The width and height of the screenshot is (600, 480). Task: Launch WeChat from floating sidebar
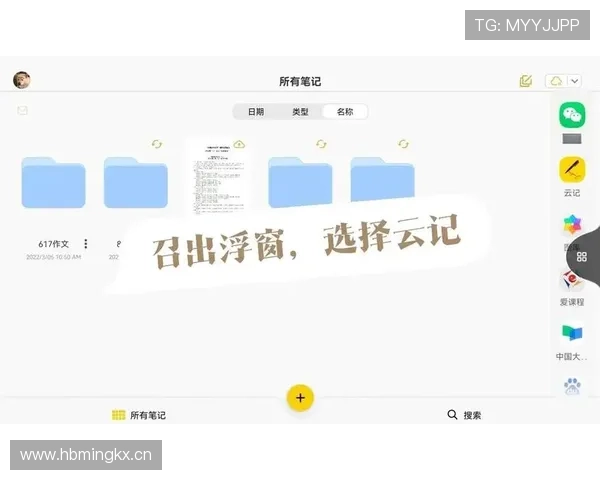(x=572, y=115)
